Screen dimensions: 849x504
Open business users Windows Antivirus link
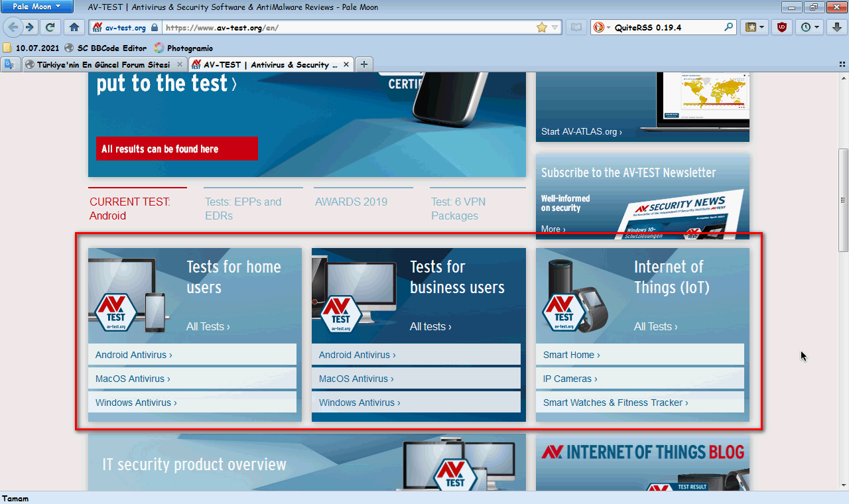tap(416, 403)
